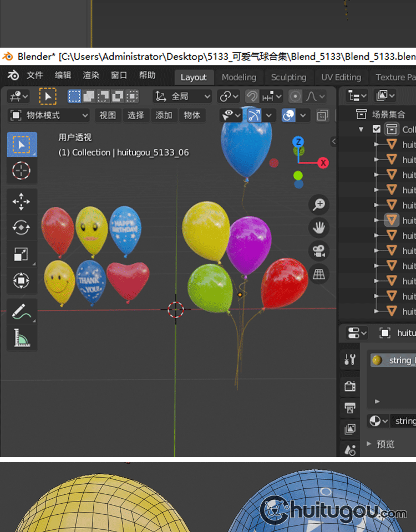This screenshot has width=416, height=532.
Task: Select the Rotate tool
Action: click(x=21, y=228)
